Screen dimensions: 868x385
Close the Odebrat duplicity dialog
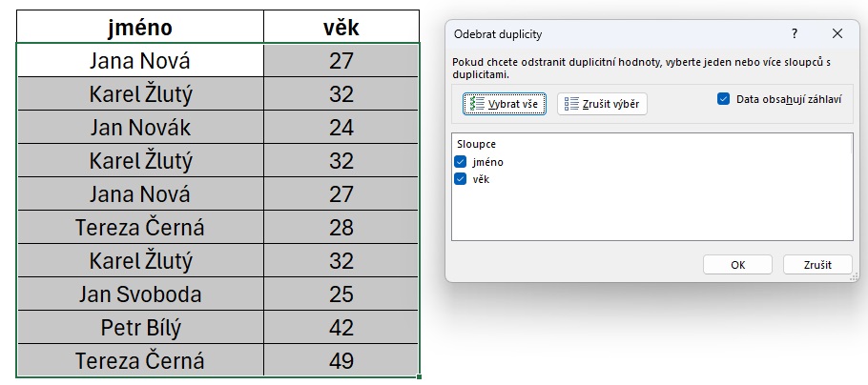[x=837, y=33]
